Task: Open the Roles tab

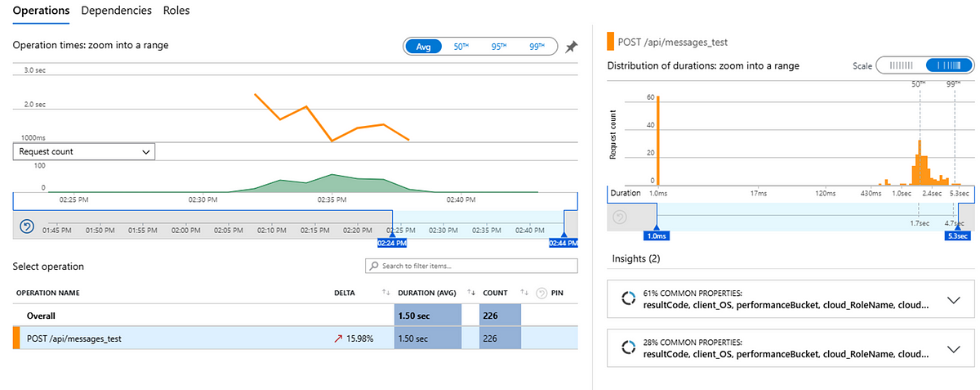Action: [177, 11]
